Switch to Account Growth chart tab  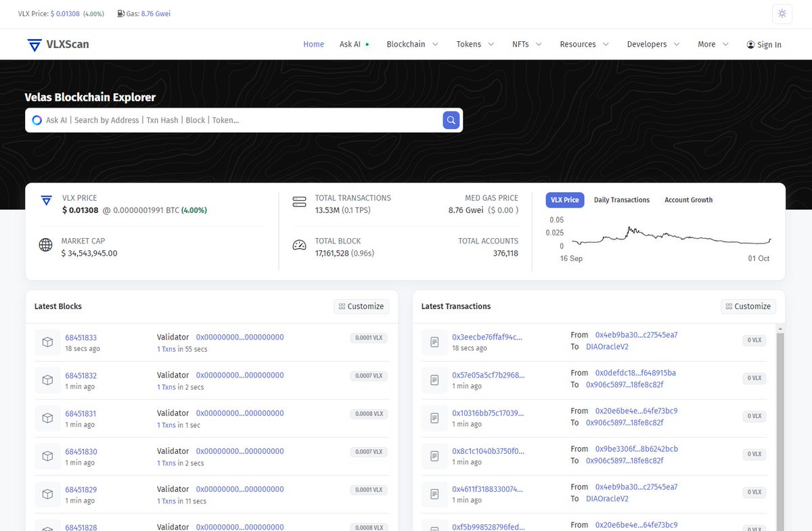click(x=688, y=200)
